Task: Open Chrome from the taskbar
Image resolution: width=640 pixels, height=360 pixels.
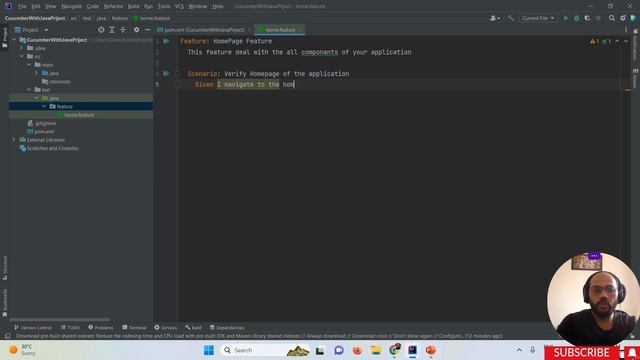Action: (394, 350)
